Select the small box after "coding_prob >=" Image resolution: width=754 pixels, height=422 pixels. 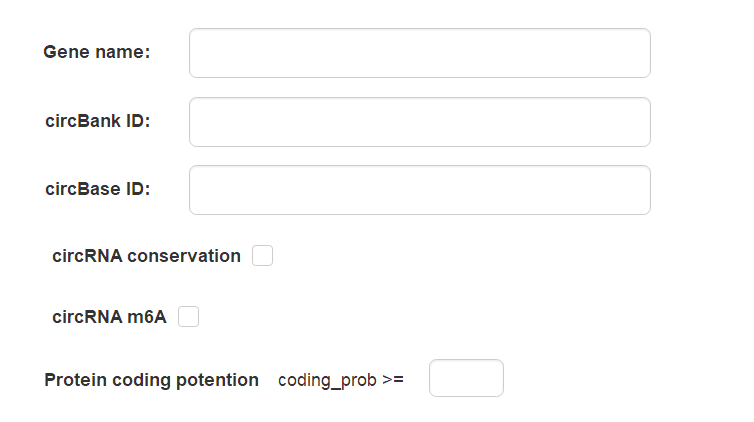(466, 378)
